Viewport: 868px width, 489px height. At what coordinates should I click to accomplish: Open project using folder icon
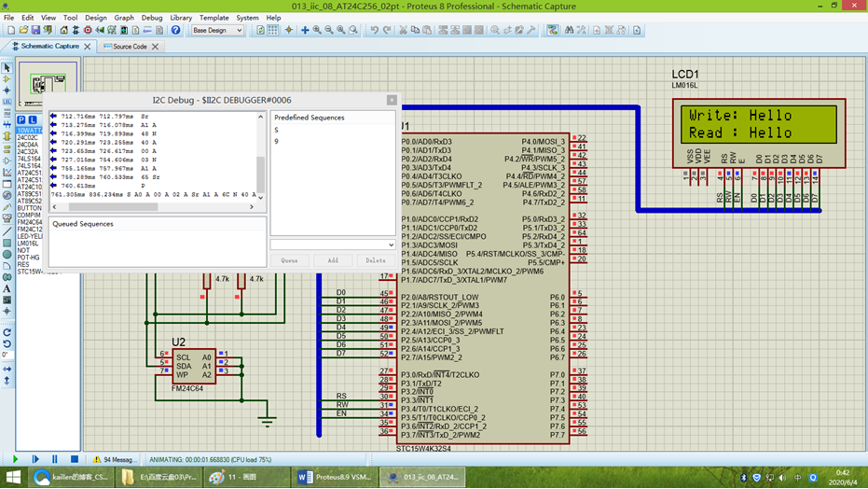(x=23, y=31)
